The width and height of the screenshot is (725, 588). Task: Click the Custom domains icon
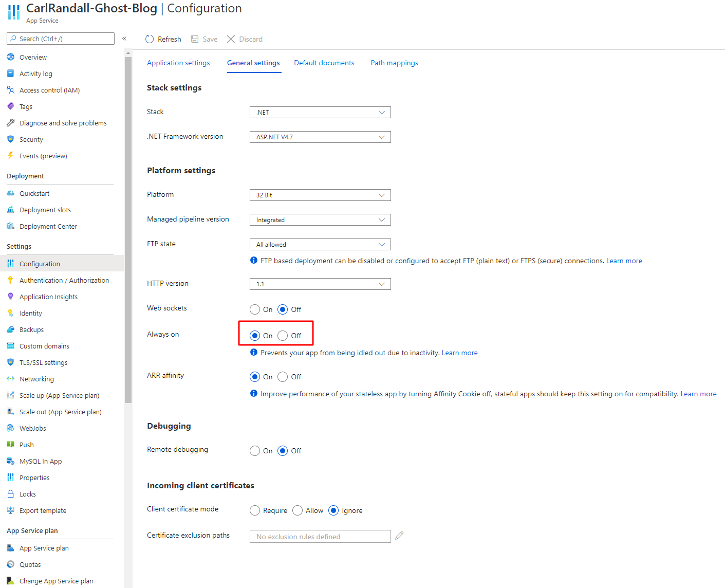(10, 346)
